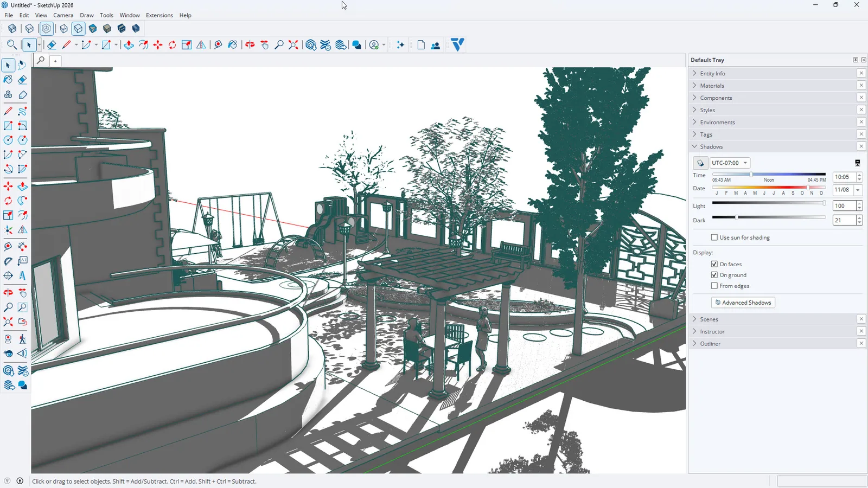Click the Time slider handle
The image size is (868, 488).
(751, 175)
